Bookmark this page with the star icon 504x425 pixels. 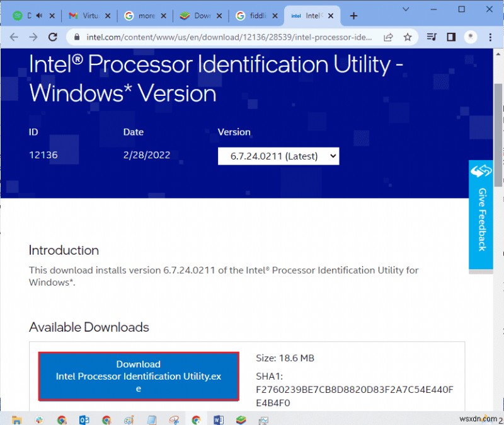[408, 37]
